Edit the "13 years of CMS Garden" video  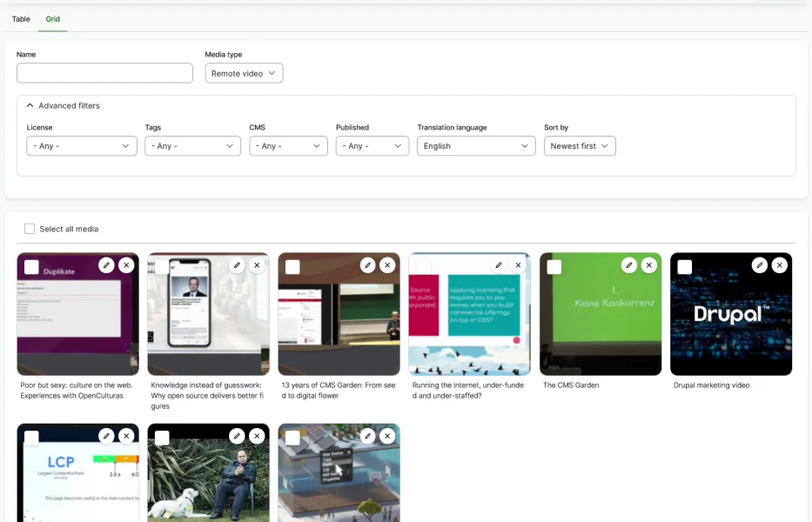point(367,265)
